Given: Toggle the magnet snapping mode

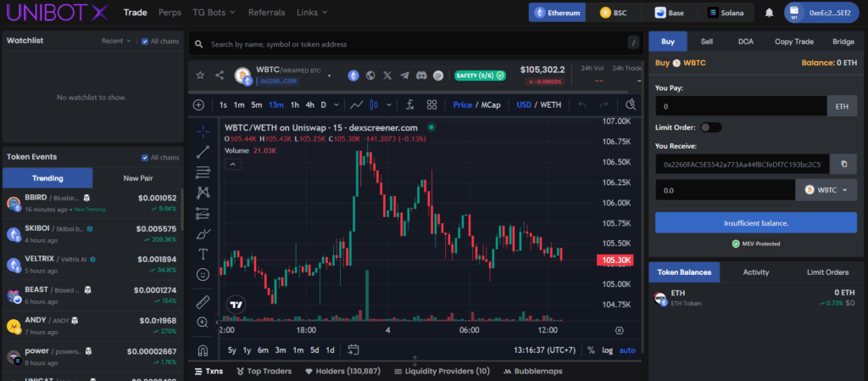Looking at the screenshot, I should [203, 350].
